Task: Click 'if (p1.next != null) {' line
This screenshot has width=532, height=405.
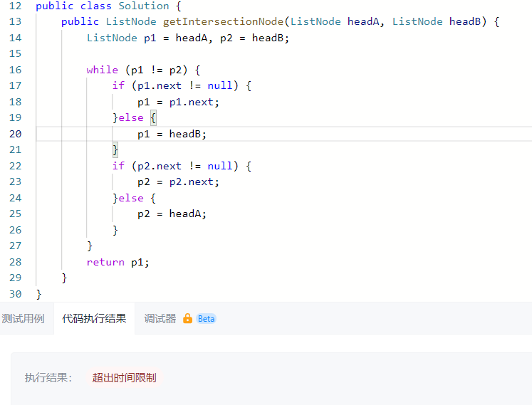Action: [x=182, y=85]
